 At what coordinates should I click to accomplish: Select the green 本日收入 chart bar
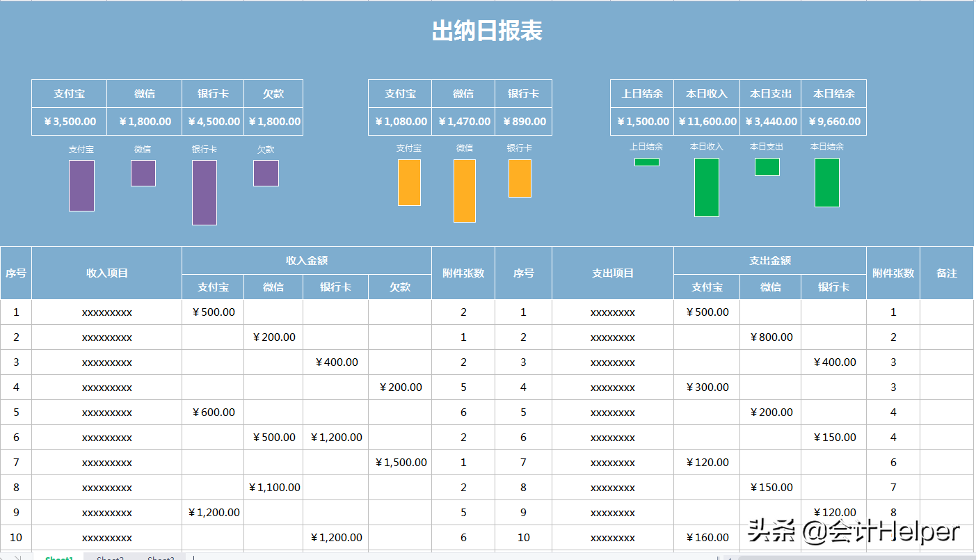(x=707, y=186)
